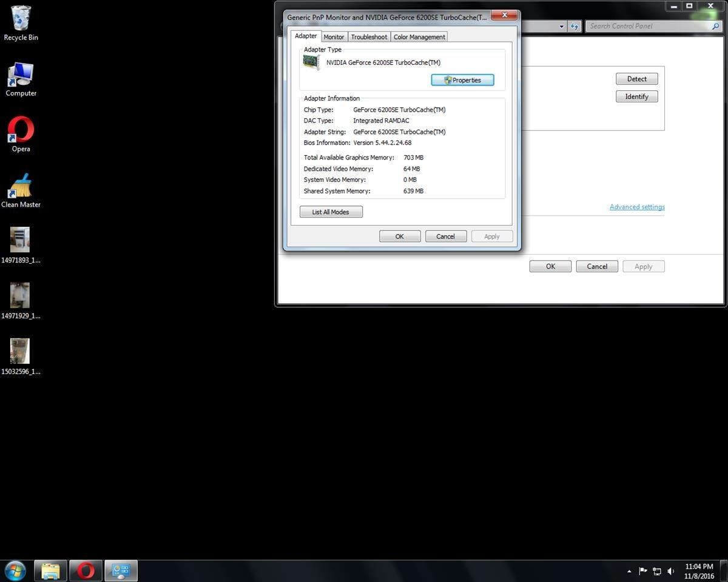Click the 639 MB shared system memory value
Screen dimensions: 728x582
pyautogui.click(x=413, y=191)
